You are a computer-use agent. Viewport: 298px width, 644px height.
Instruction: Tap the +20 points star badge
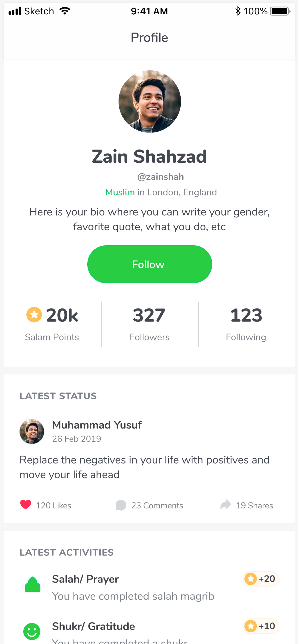[x=261, y=579]
